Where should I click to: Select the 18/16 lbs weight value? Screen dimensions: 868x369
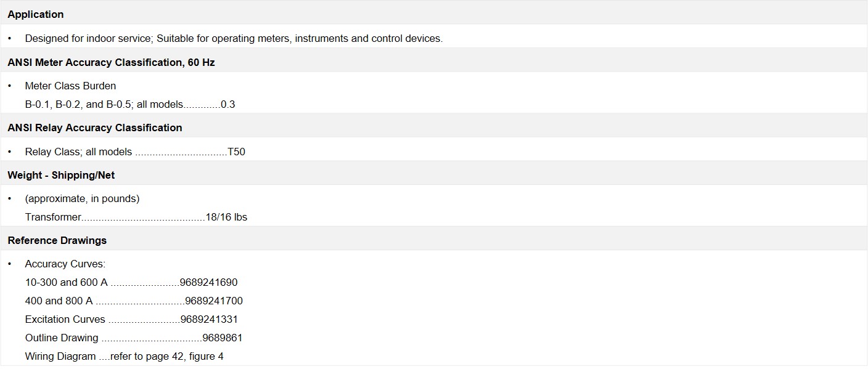click(x=226, y=217)
